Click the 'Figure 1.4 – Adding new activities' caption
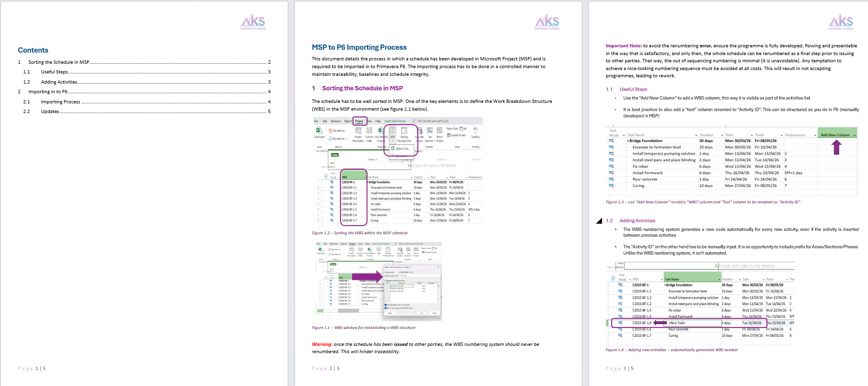The image size is (868, 386). [672, 350]
